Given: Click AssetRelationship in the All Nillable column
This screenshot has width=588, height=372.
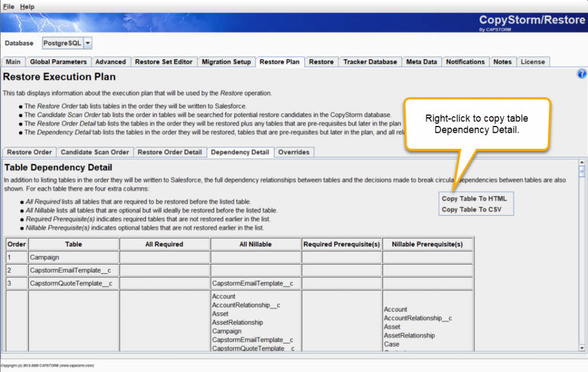Looking at the screenshot, I should (237, 322).
